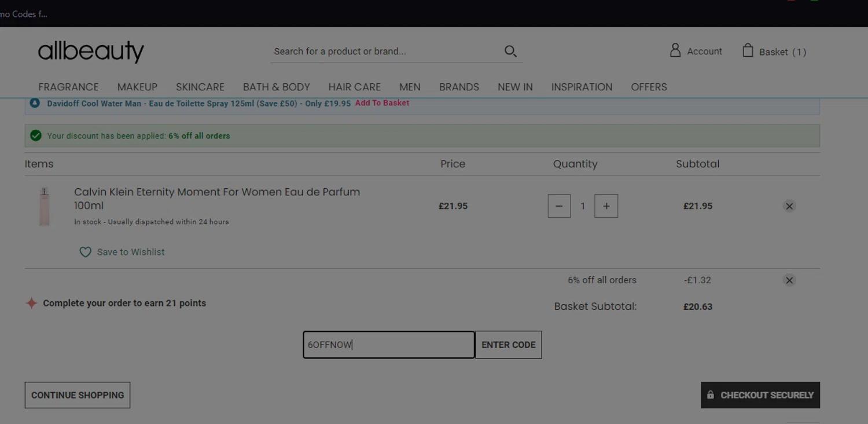This screenshot has height=424, width=868.
Task: Remove the 6% off discount with X
Action: point(789,280)
